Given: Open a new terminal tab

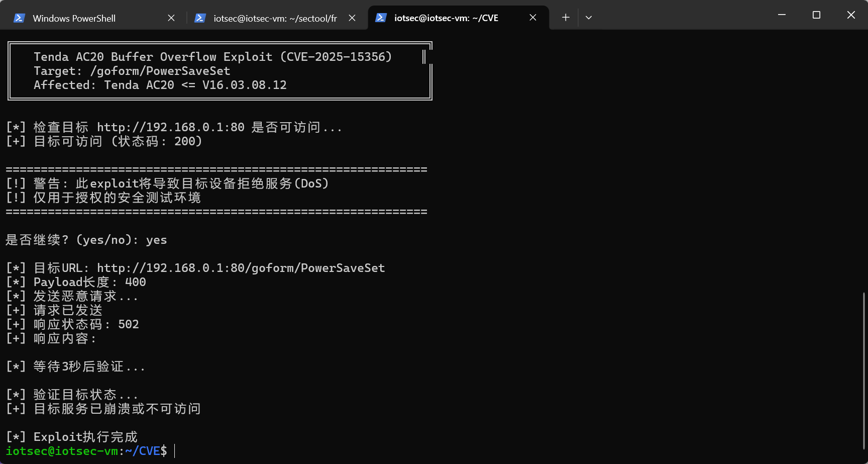Looking at the screenshot, I should click(566, 18).
